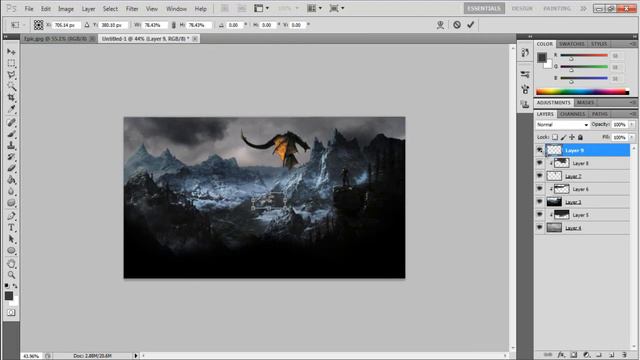The height and width of the screenshot is (360, 640).
Task: Click the Essentials workspace button
Action: [x=484, y=8]
